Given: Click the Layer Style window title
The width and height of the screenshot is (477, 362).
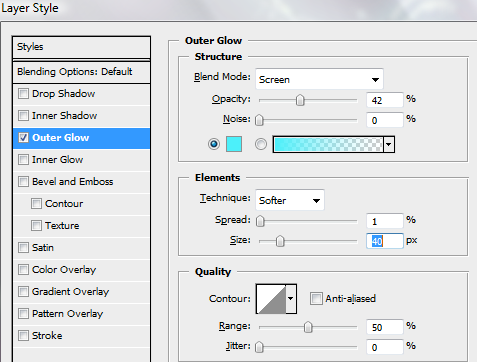Looking at the screenshot, I should 30,8.
